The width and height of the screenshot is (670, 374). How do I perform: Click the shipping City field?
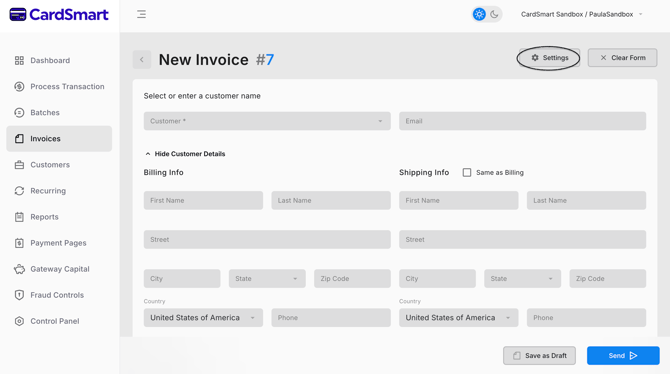[x=438, y=279]
